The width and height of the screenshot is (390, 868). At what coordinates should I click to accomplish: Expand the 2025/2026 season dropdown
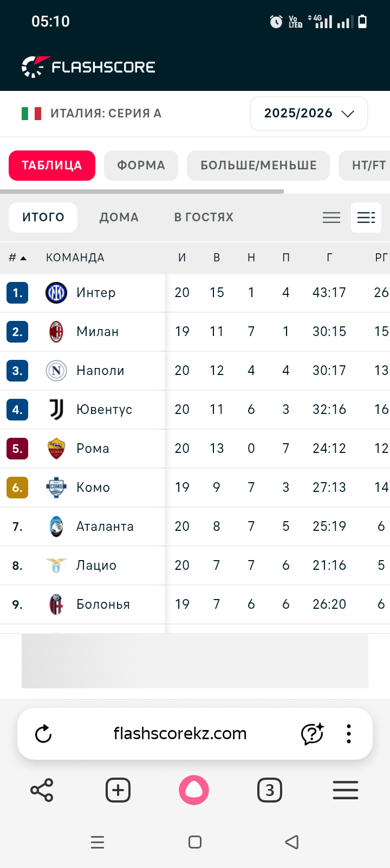click(309, 114)
